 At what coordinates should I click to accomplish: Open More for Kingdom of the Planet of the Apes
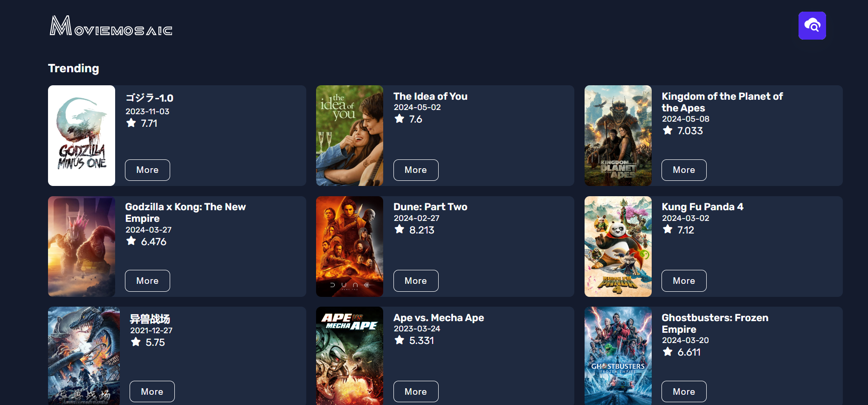click(x=683, y=170)
